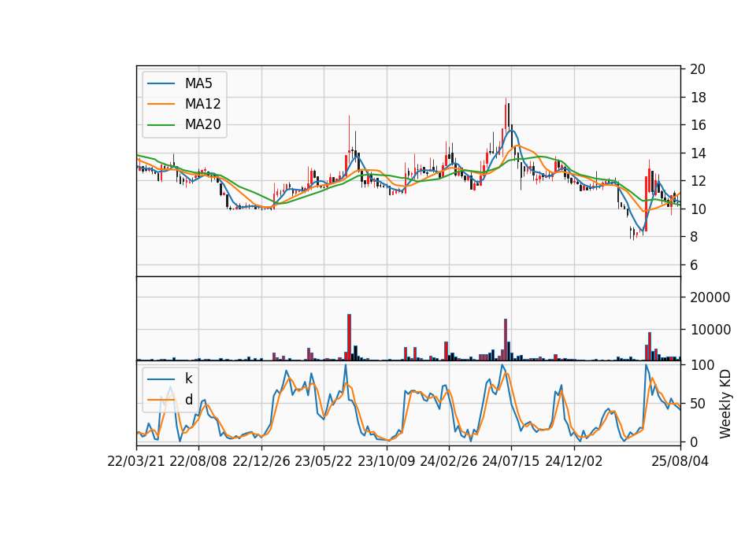This screenshot has height=543, width=756.
Task: Click the 24/12/02 date tick label
Action: click(574, 461)
